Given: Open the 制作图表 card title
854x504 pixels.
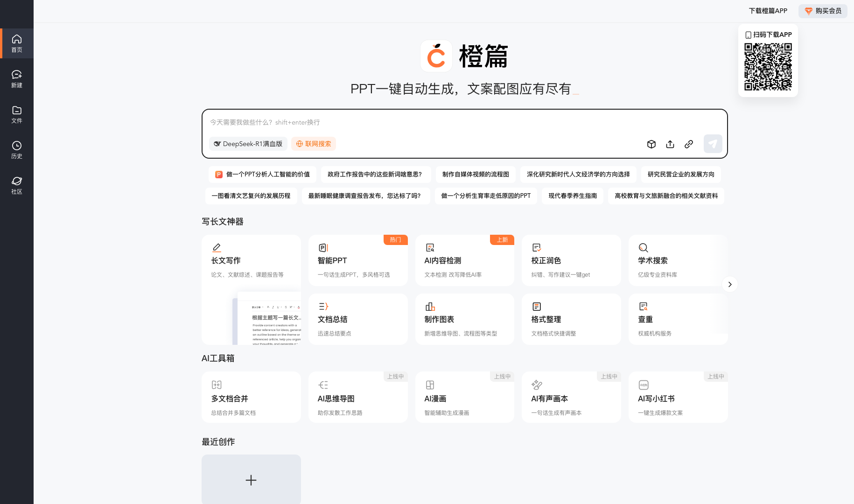Looking at the screenshot, I should click(439, 320).
